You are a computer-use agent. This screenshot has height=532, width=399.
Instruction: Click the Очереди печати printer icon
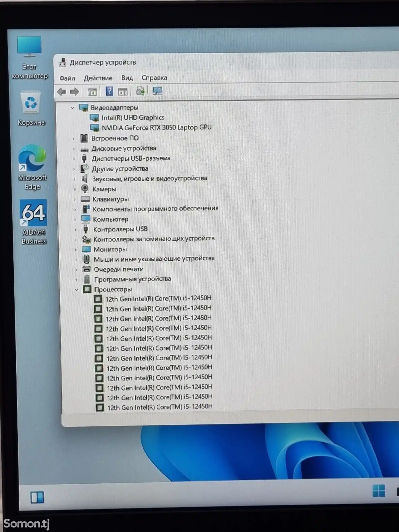(x=87, y=269)
